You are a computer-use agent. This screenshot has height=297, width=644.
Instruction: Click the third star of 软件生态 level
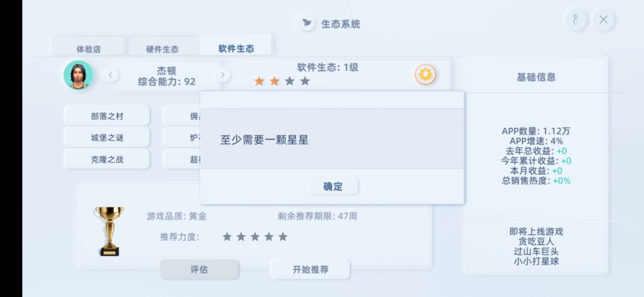coord(290,81)
